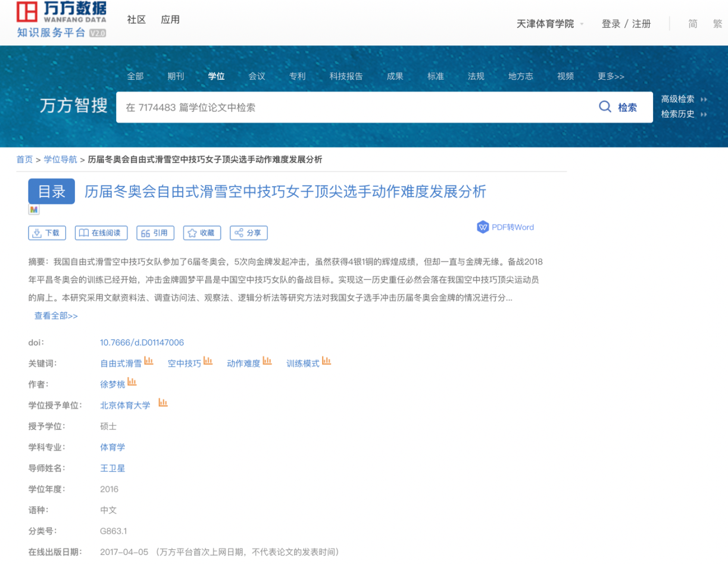Expand 高级检索 advanced search arrow
The image size is (728, 564).
704,99
